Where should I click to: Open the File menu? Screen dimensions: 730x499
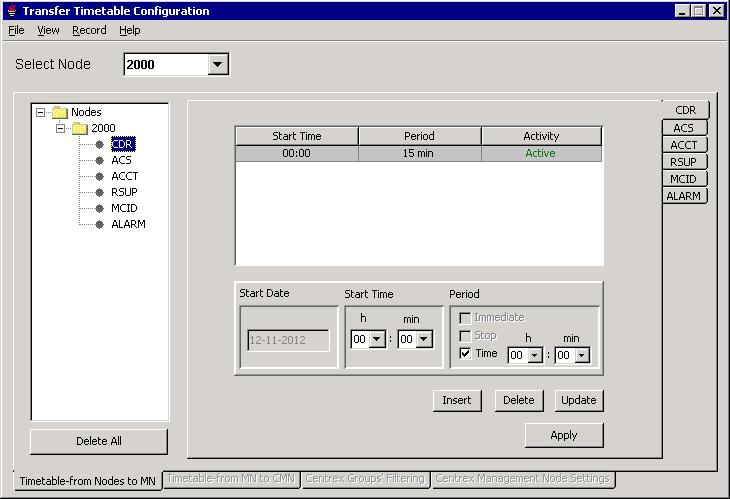click(x=16, y=30)
